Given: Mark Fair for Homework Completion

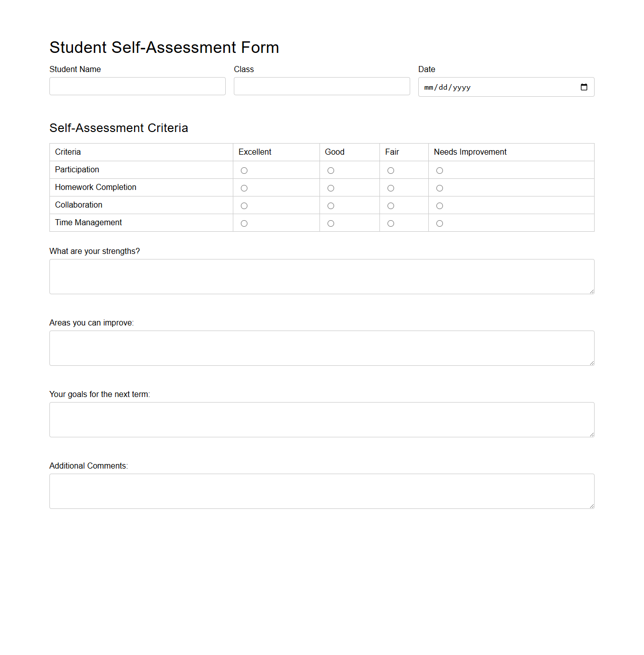Looking at the screenshot, I should click(x=391, y=188).
